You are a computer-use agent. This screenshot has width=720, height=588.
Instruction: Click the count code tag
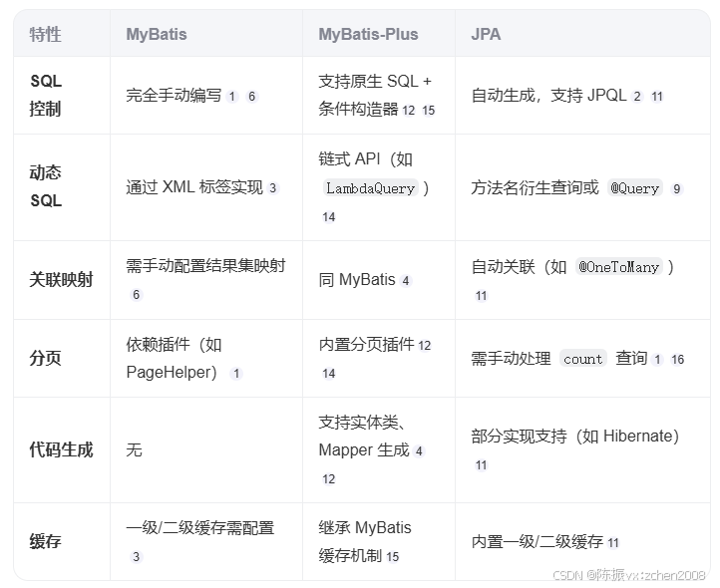583,359
